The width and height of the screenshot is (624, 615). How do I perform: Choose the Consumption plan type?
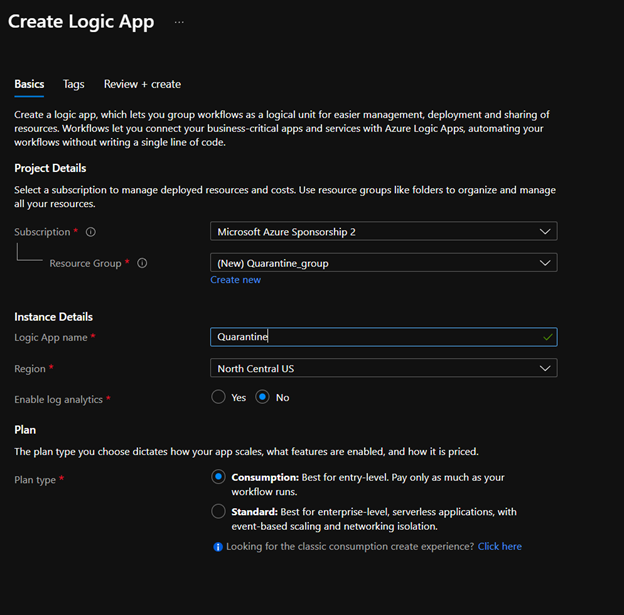point(218,477)
